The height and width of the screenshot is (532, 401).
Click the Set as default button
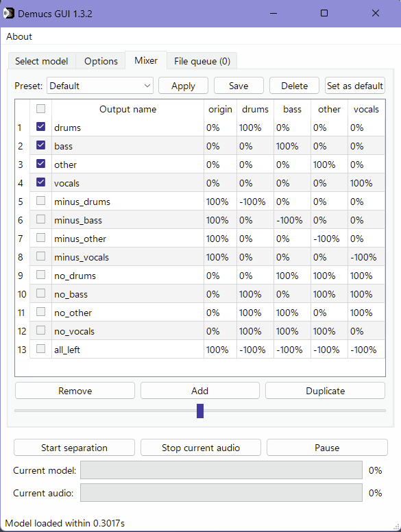355,86
